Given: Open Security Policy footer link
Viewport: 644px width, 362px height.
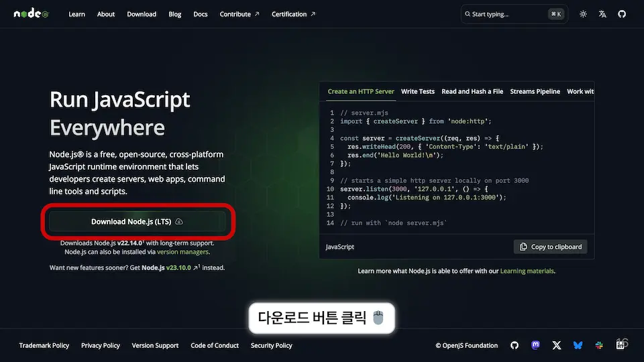Looking at the screenshot, I should click(x=272, y=346).
